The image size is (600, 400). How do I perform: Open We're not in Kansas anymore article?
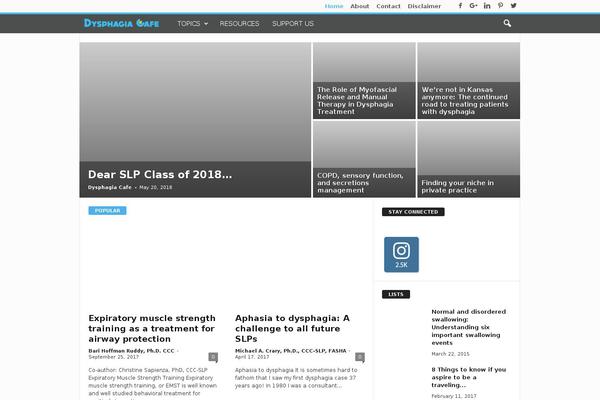[x=465, y=101]
